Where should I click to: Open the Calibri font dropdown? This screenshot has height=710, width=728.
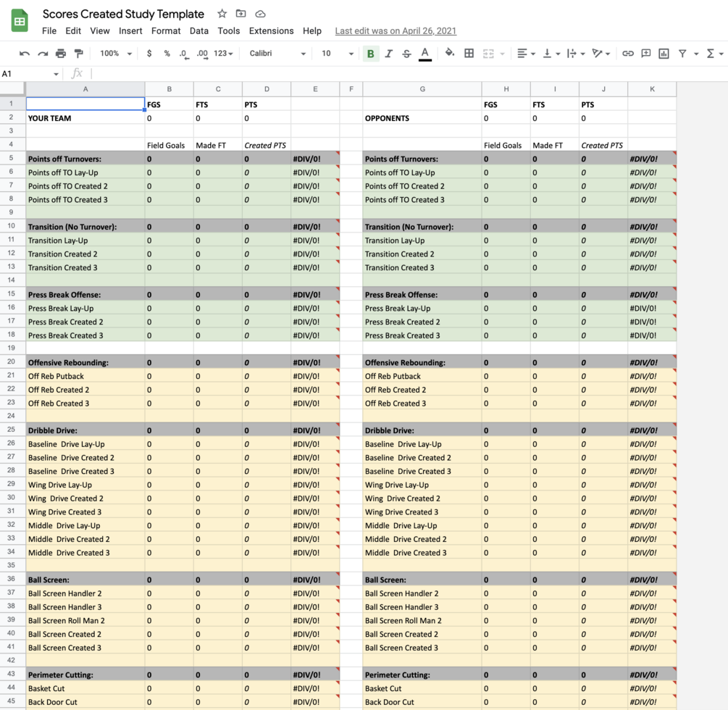click(x=277, y=54)
